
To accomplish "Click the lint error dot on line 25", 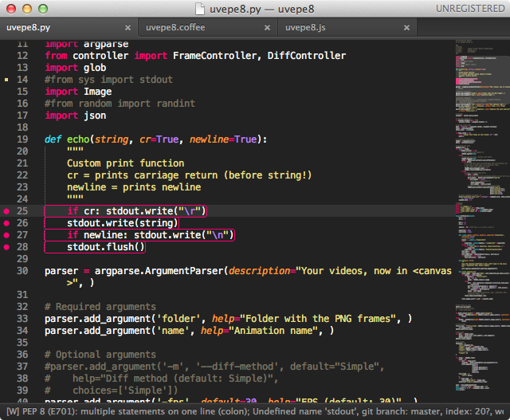I will pyautogui.click(x=6, y=211).
